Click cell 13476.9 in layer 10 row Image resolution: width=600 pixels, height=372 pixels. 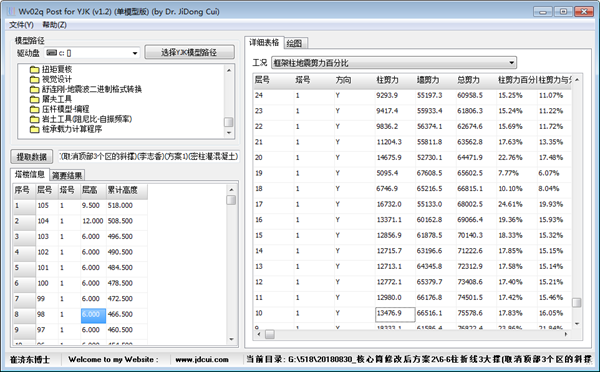(x=395, y=314)
